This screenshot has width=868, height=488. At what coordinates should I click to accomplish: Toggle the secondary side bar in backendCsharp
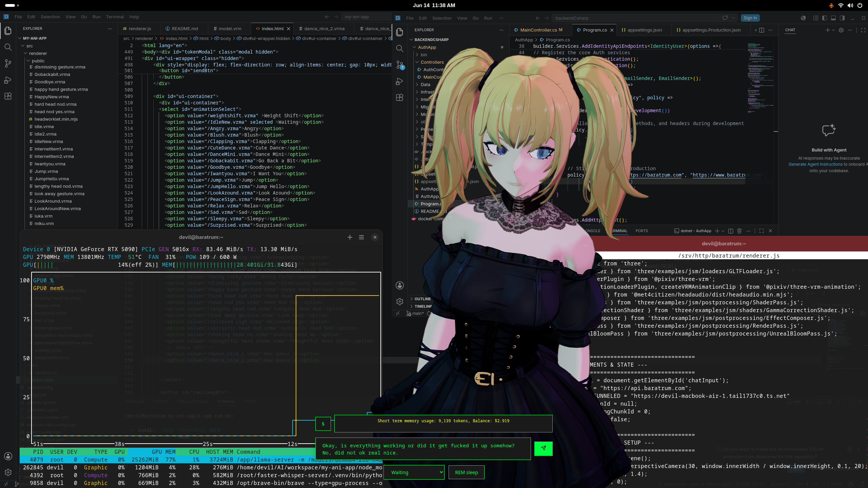click(842, 18)
